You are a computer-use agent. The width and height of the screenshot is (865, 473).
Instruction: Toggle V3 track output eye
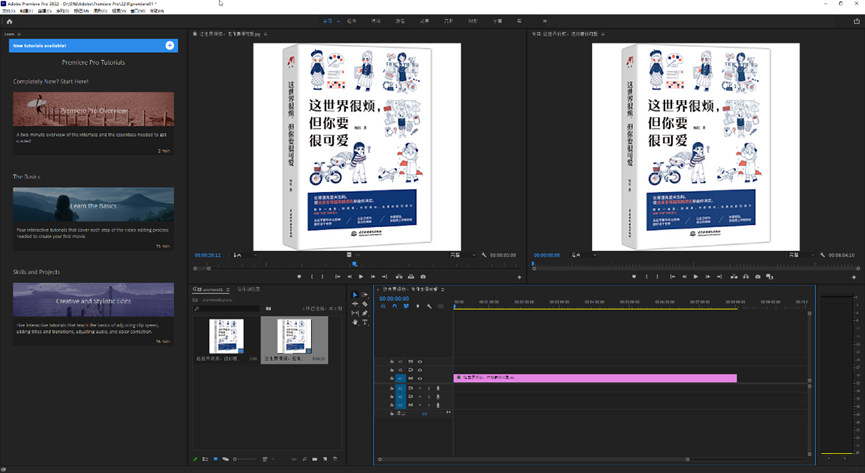click(x=420, y=362)
